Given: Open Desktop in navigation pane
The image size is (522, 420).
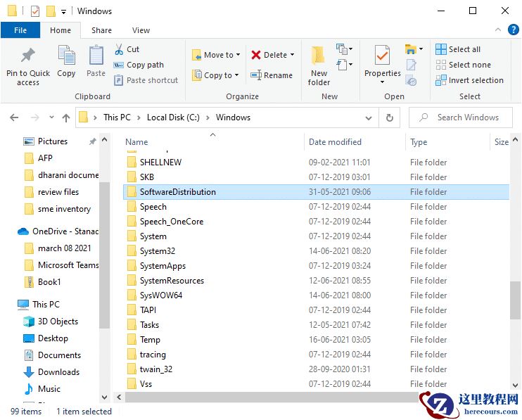Looking at the screenshot, I should click(46, 338).
